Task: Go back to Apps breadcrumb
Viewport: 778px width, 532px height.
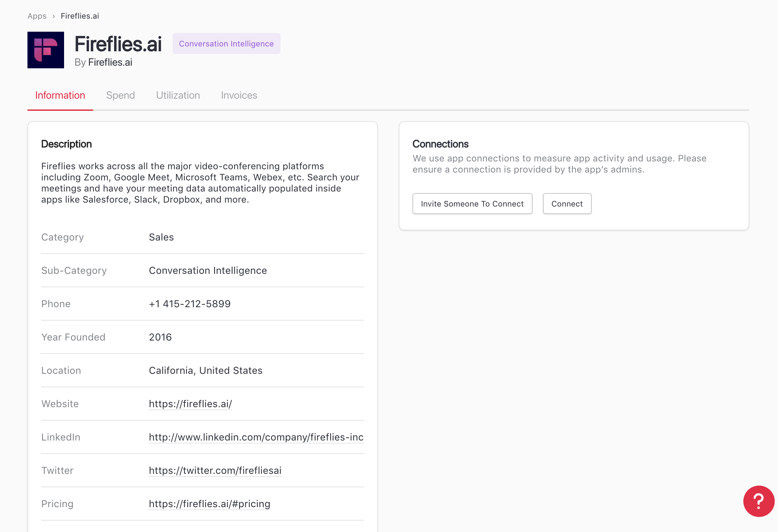Action: tap(37, 16)
